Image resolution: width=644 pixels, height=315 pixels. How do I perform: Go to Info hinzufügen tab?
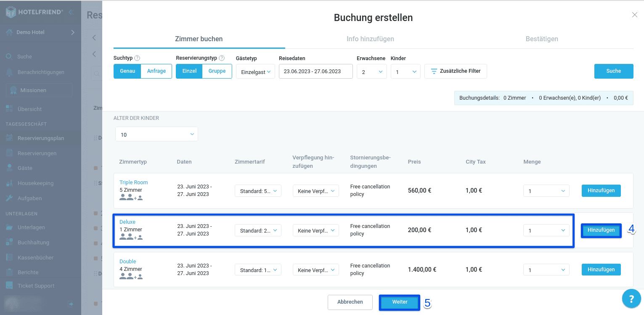[x=370, y=39]
